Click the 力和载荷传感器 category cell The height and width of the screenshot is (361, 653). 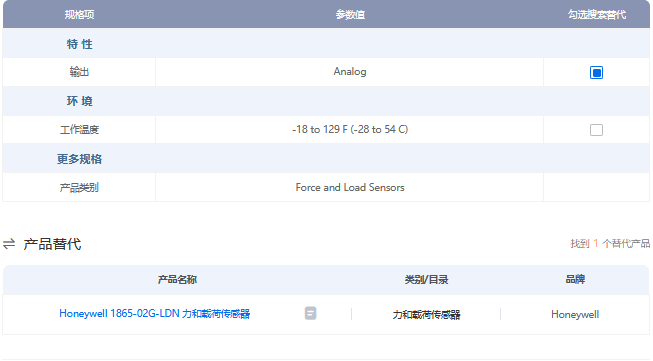pos(426,314)
